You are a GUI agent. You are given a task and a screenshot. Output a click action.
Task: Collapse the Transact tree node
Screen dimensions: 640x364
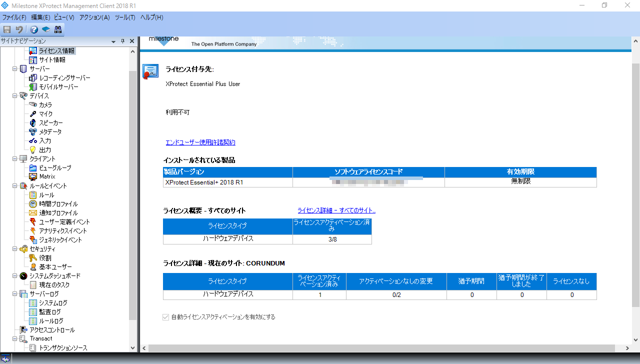[15, 338]
